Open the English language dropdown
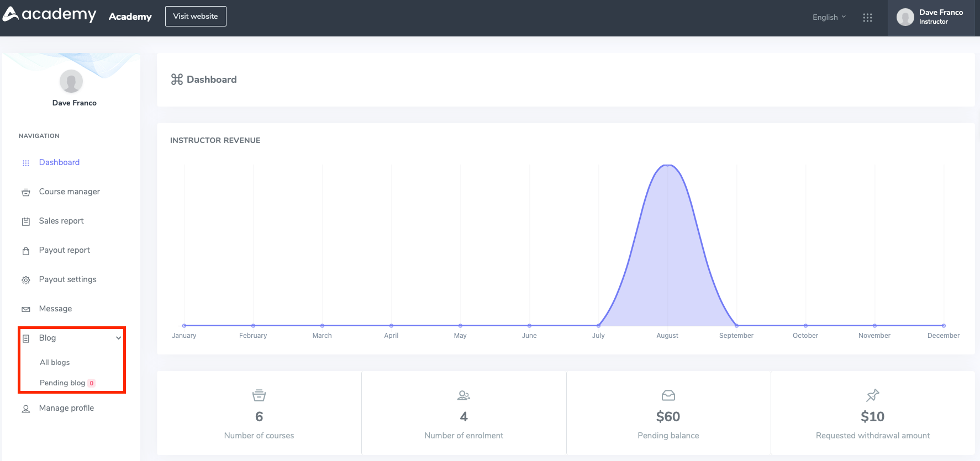 pyautogui.click(x=829, y=18)
